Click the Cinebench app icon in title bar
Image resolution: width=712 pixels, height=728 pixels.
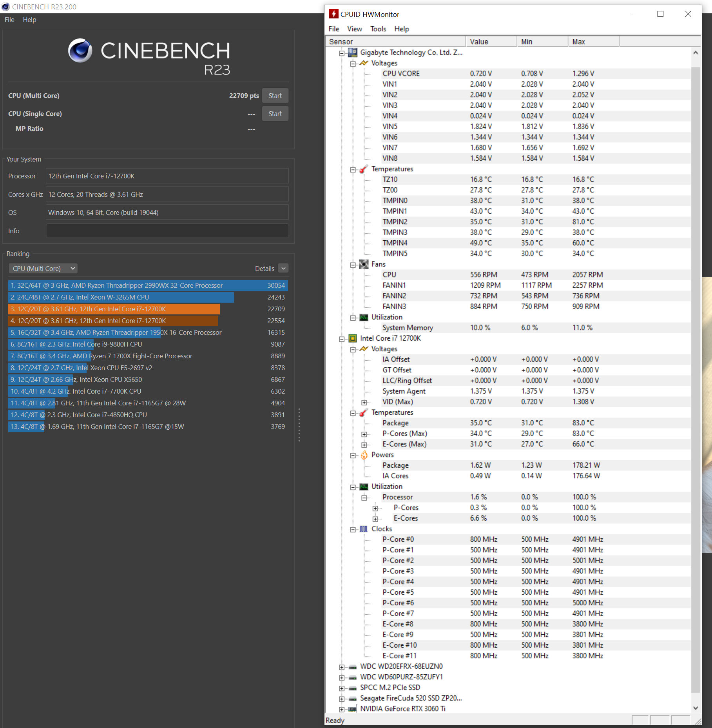5,7
